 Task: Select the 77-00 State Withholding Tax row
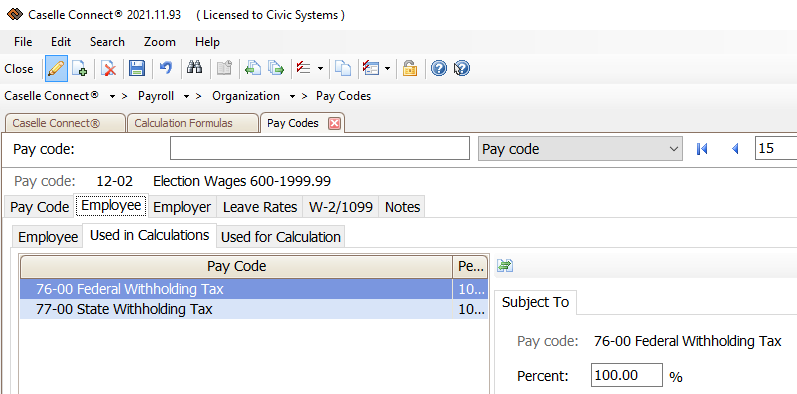[254, 309]
